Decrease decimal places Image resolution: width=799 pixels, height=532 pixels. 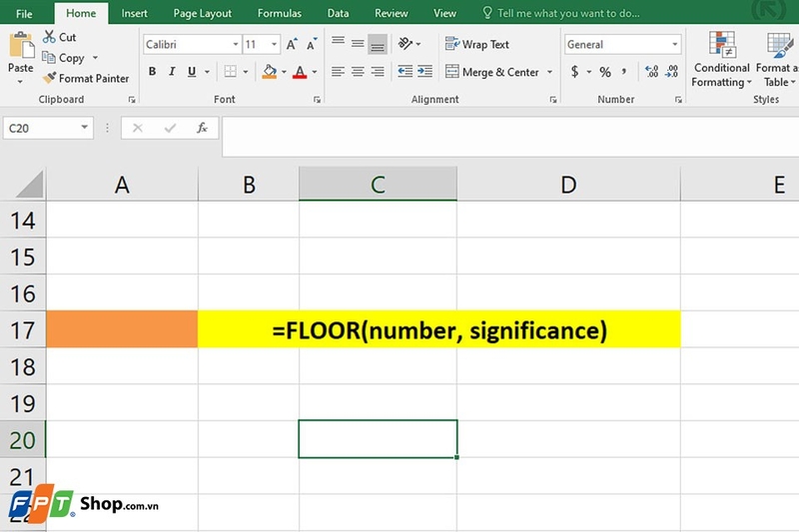coord(671,72)
